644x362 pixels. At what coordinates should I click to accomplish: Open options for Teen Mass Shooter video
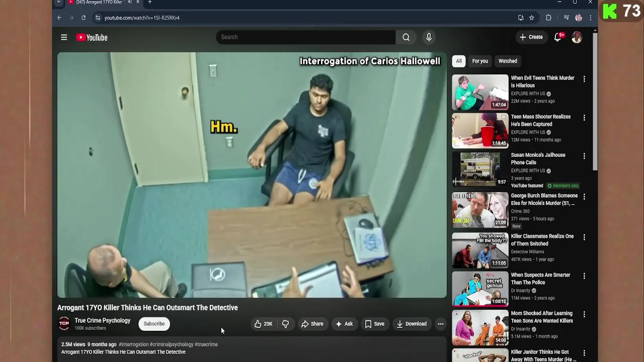pyautogui.click(x=584, y=118)
